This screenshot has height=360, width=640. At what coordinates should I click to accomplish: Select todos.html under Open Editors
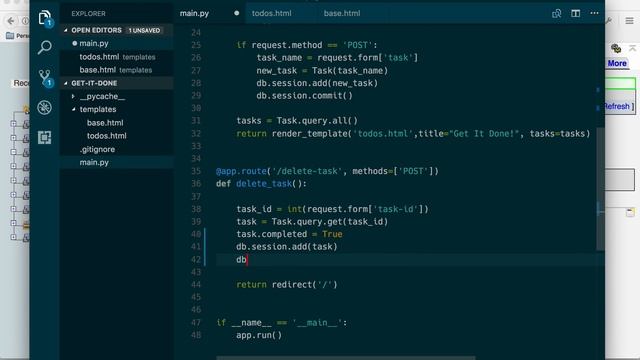click(x=99, y=57)
